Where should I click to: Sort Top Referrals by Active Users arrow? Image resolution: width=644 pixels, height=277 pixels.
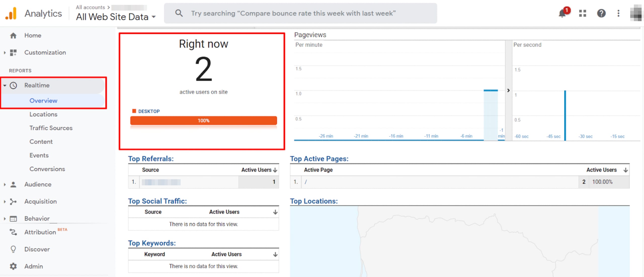point(275,170)
